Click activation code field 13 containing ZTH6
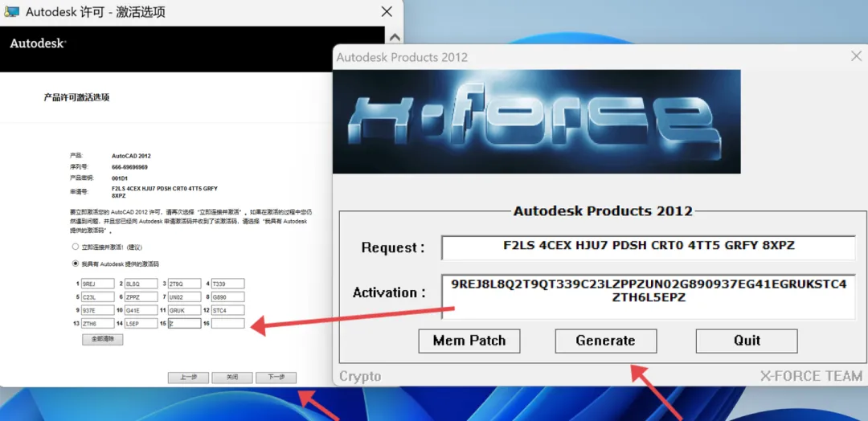Viewport: 868px width, 421px height. point(98,324)
